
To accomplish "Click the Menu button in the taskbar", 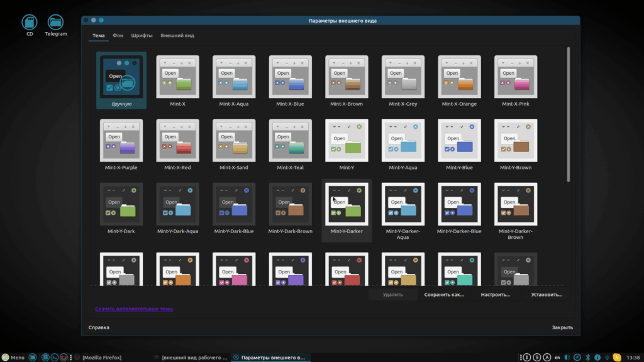I will pos(13,357).
